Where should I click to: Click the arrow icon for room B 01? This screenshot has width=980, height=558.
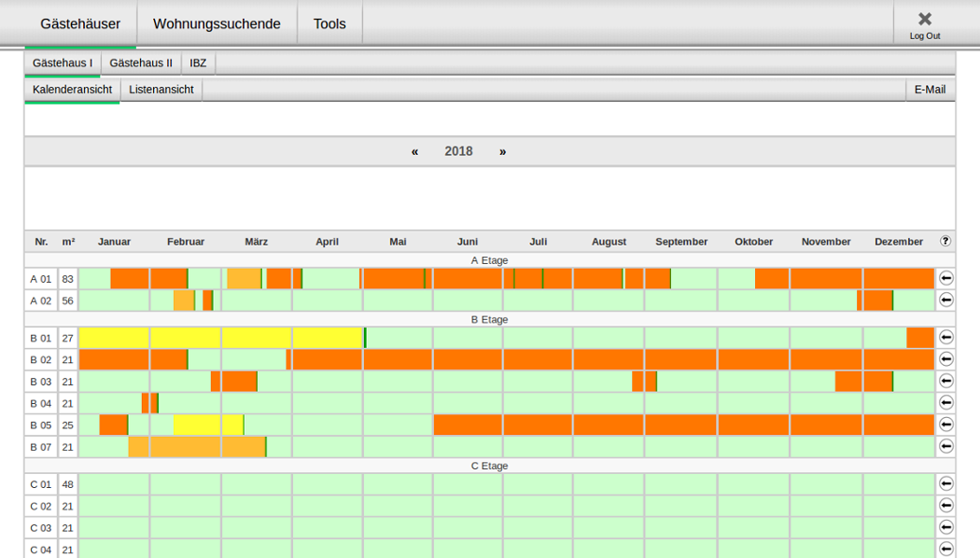(945, 337)
